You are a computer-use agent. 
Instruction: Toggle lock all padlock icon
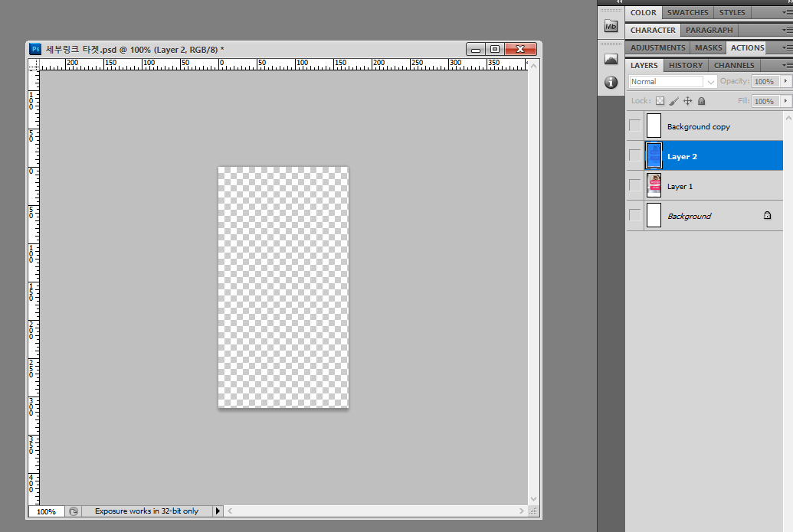(x=702, y=101)
